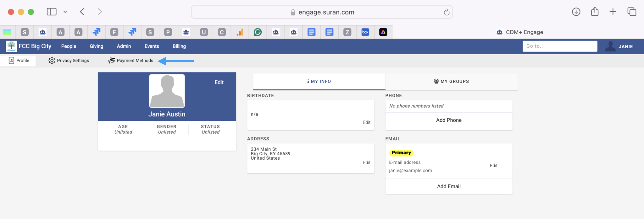Open the Payment Methods tab
The height and width of the screenshot is (219, 644).
point(131,61)
